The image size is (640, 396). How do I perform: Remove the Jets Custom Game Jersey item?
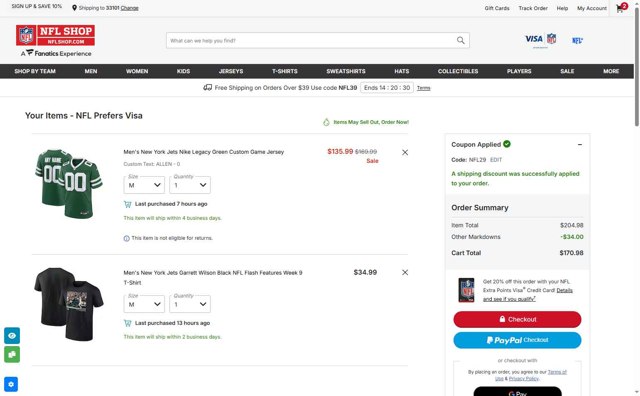coord(404,152)
